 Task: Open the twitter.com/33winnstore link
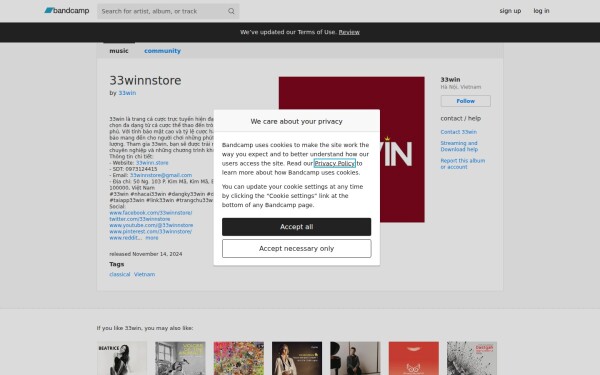point(140,219)
